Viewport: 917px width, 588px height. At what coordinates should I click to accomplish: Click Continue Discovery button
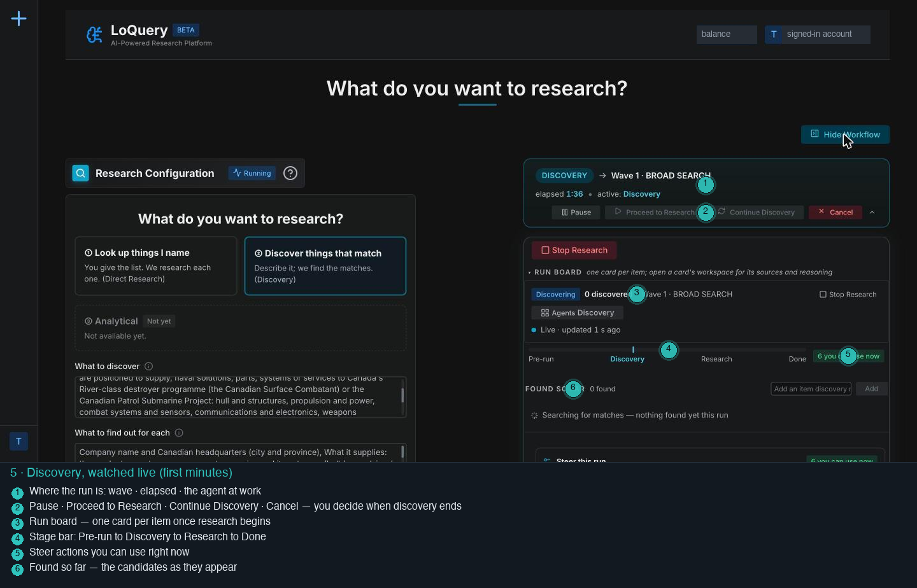tap(757, 213)
